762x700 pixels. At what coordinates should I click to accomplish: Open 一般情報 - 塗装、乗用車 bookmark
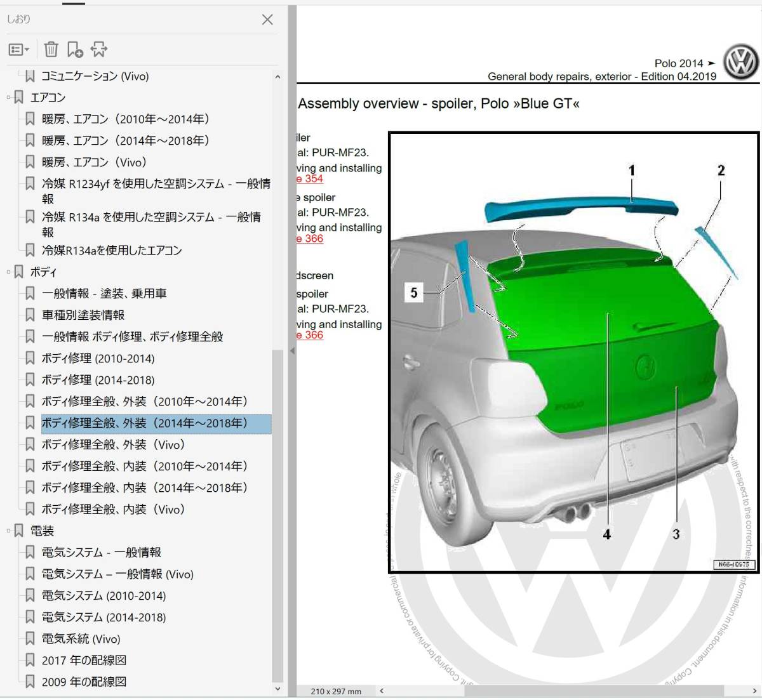(x=104, y=294)
